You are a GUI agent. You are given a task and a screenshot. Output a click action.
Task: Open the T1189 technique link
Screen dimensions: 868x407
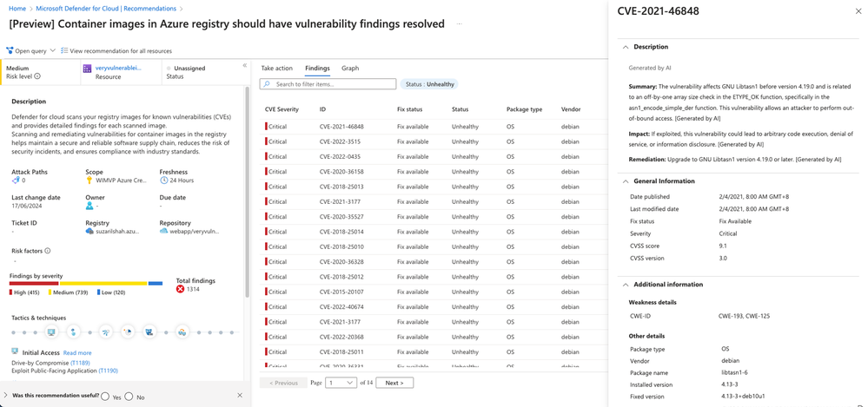[80, 363]
